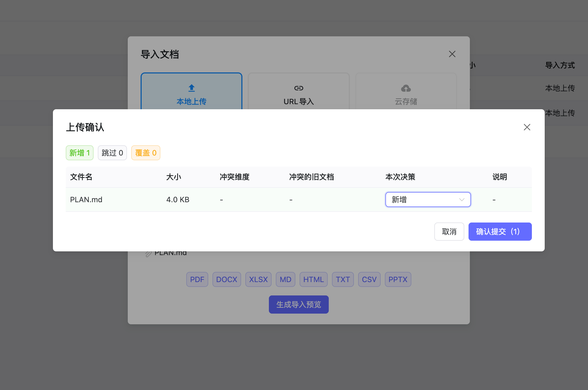The height and width of the screenshot is (390, 588).
Task: Click PLAN.md file name in table
Action: click(86, 200)
